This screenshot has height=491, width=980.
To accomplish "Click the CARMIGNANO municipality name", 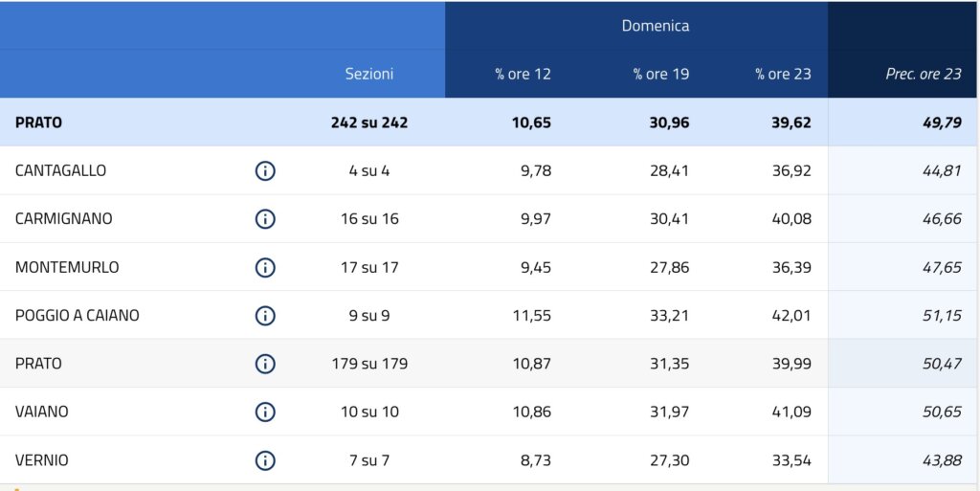I will tap(64, 219).
